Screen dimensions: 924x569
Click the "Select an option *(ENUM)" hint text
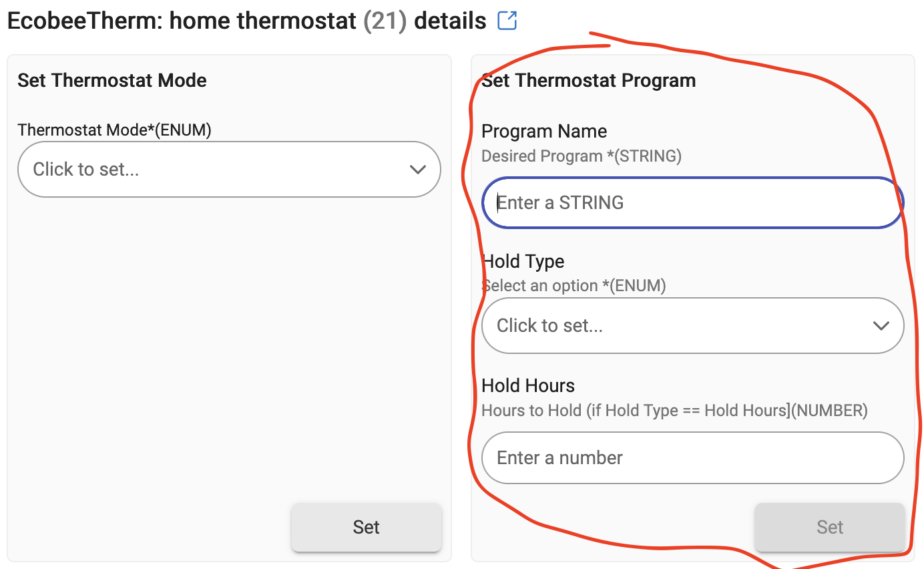tap(574, 286)
